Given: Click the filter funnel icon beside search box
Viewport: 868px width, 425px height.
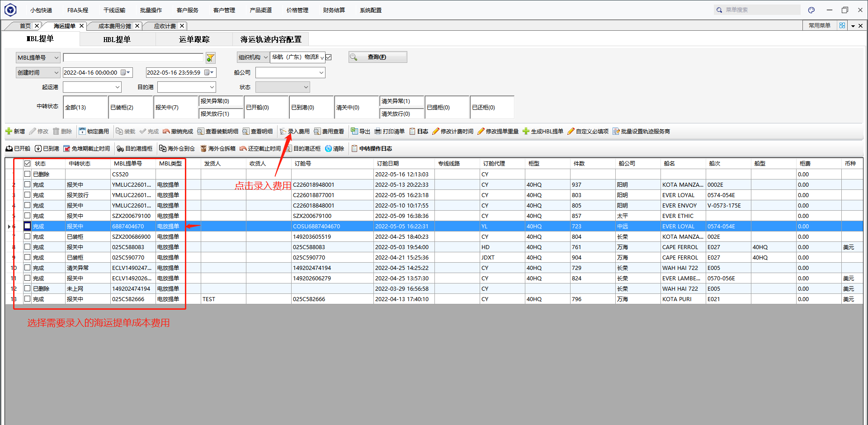Looking at the screenshot, I should tap(211, 57).
